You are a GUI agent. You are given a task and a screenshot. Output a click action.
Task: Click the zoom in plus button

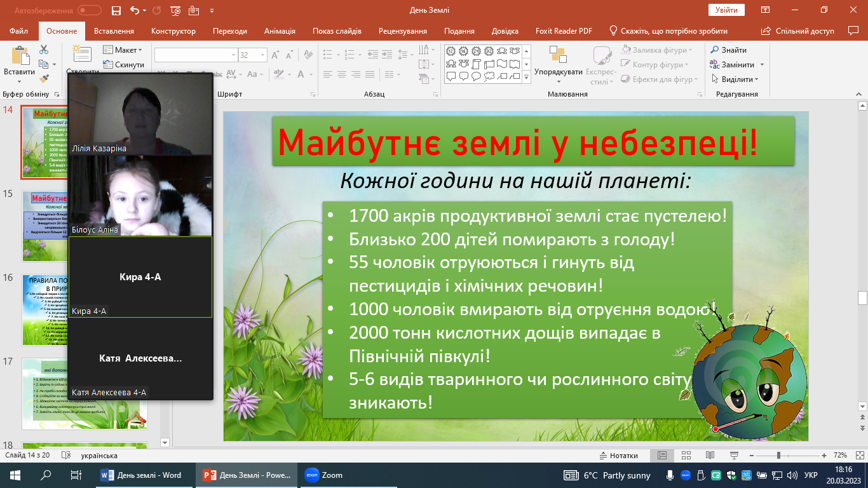[824, 456]
